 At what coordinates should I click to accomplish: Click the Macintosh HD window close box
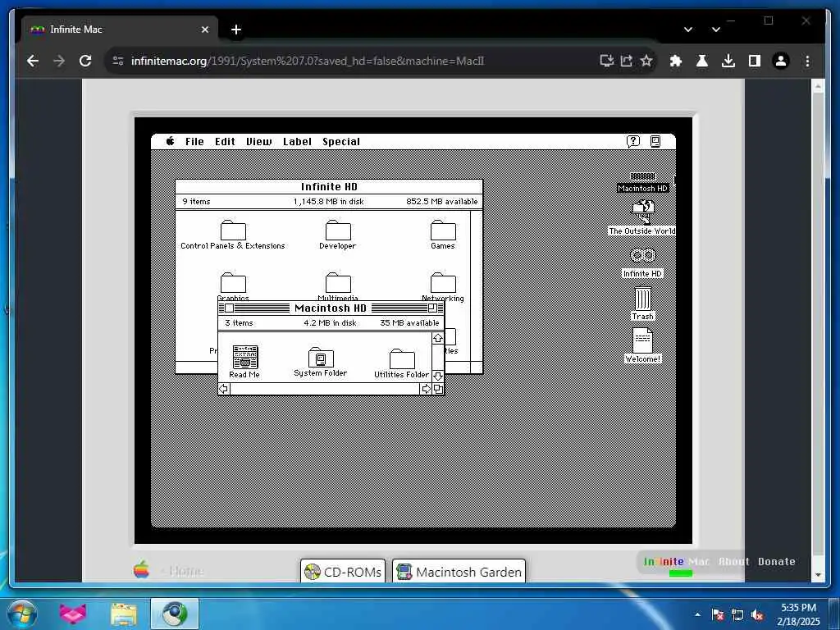[x=229, y=308]
